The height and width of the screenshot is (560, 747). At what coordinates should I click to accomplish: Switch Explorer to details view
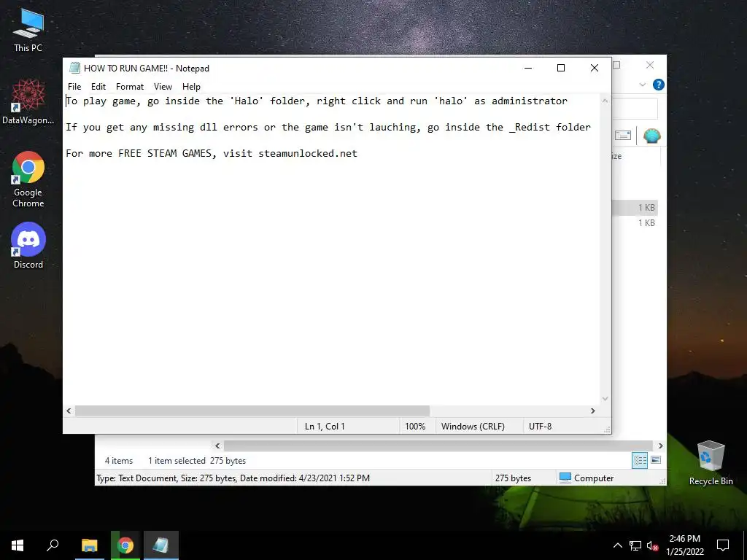[x=640, y=460]
